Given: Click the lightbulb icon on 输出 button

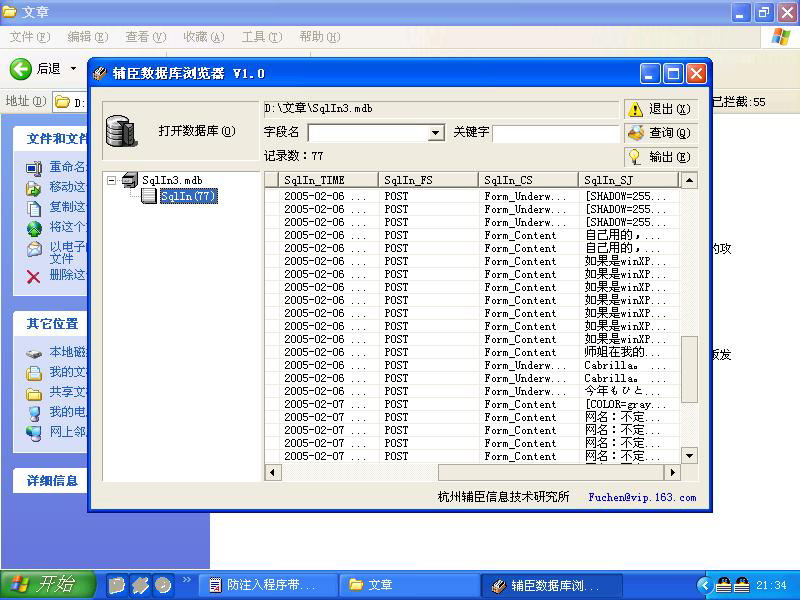Looking at the screenshot, I should point(635,157).
